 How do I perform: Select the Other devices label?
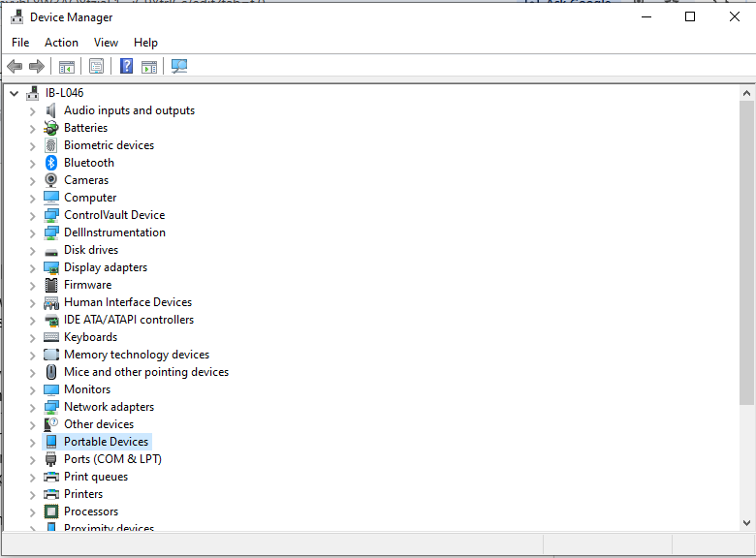99,424
